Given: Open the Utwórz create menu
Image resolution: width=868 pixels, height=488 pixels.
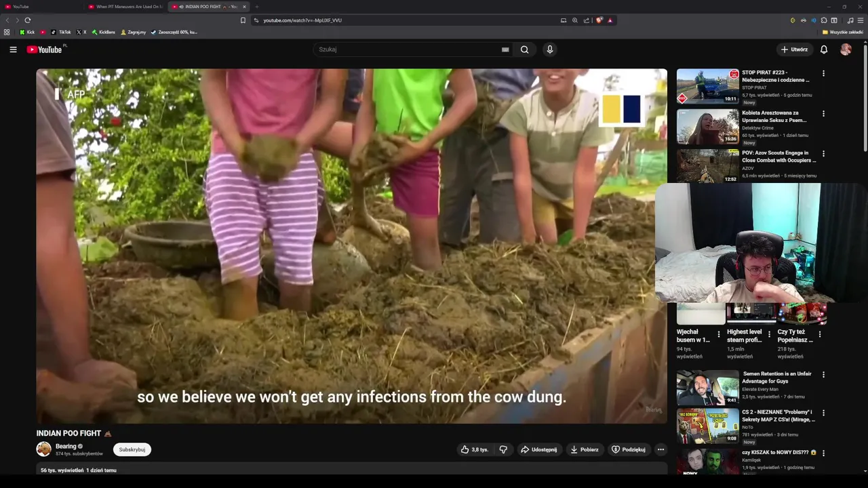Looking at the screenshot, I should tap(794, 49).
